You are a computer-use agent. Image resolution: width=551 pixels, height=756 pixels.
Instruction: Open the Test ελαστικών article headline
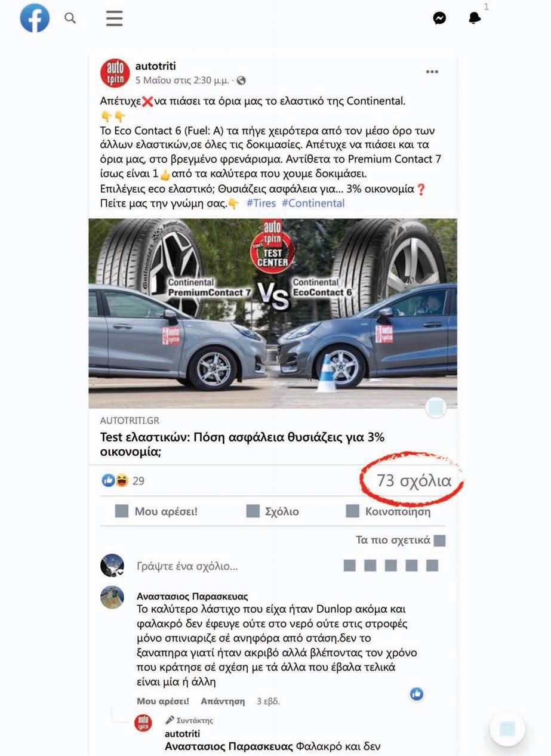pos(242,445)
